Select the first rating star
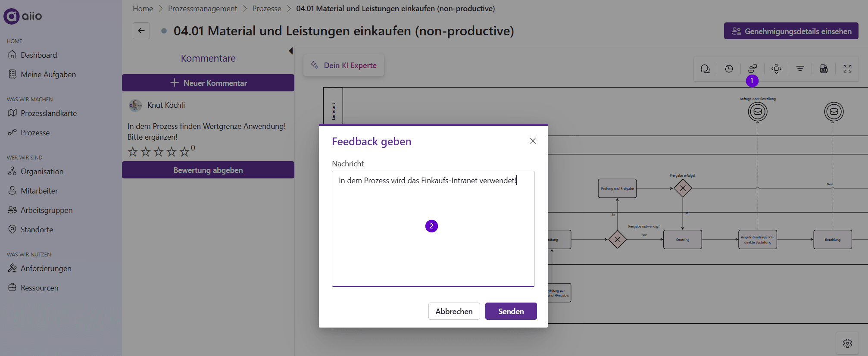 133,152
